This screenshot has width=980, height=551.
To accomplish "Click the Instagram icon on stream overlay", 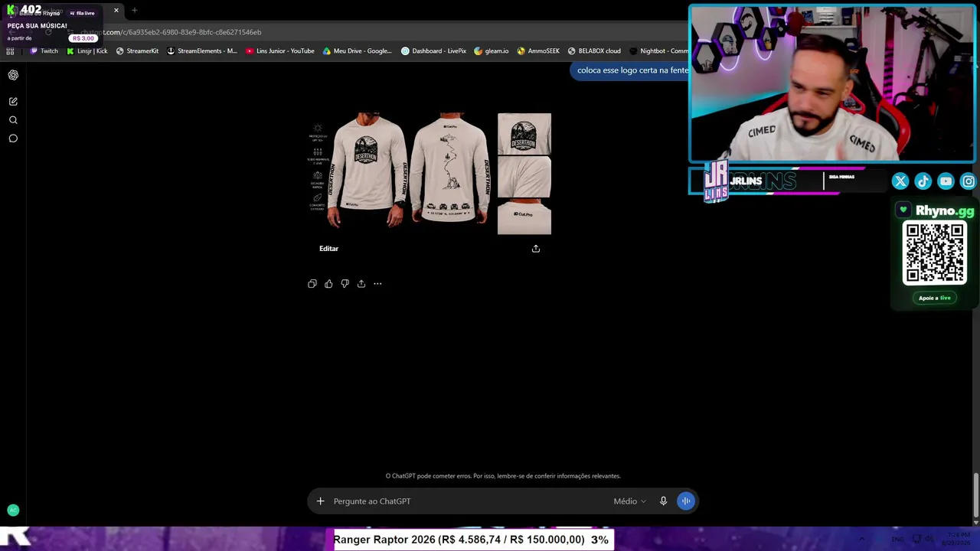I will 969,181.
